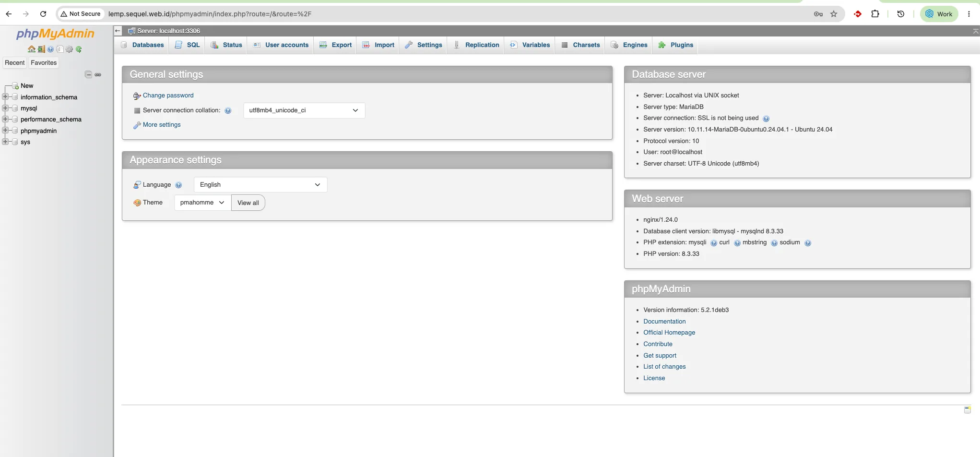Click the View all themes button
Screen dimensions: 980x457
tap(248, 203)
